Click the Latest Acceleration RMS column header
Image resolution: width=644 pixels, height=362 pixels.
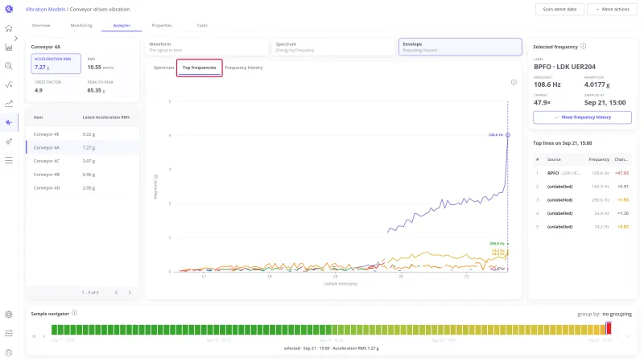coord(106,117)
